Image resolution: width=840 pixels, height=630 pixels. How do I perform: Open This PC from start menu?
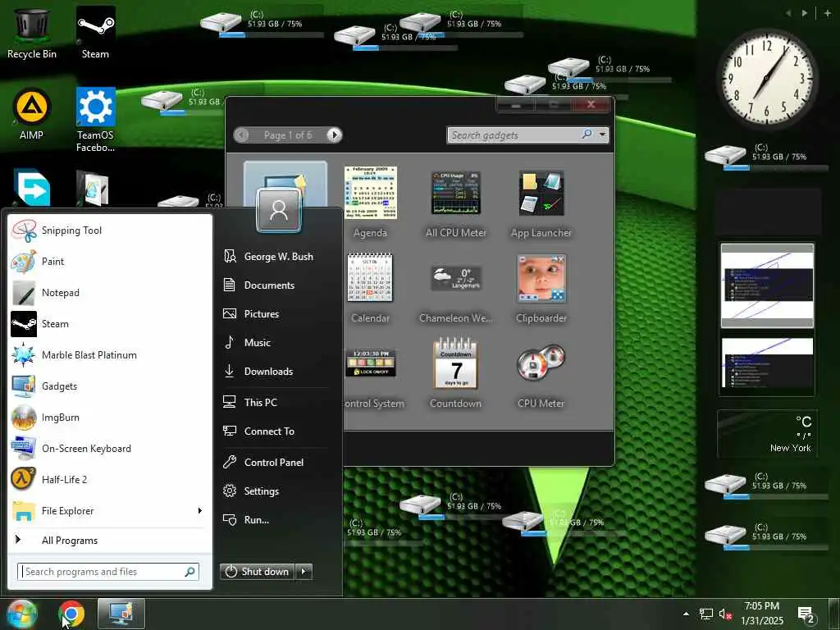point(276,402)
